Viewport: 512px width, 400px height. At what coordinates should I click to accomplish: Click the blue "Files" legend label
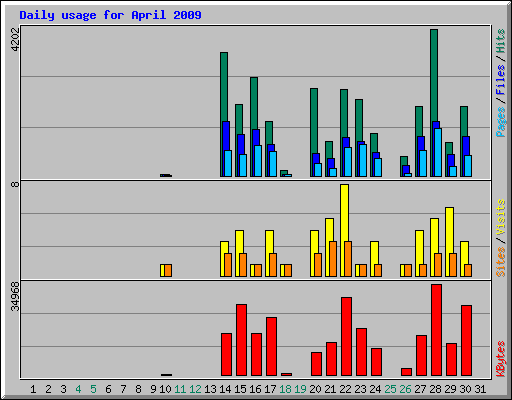pyautogui.click(x=500, y=79)
